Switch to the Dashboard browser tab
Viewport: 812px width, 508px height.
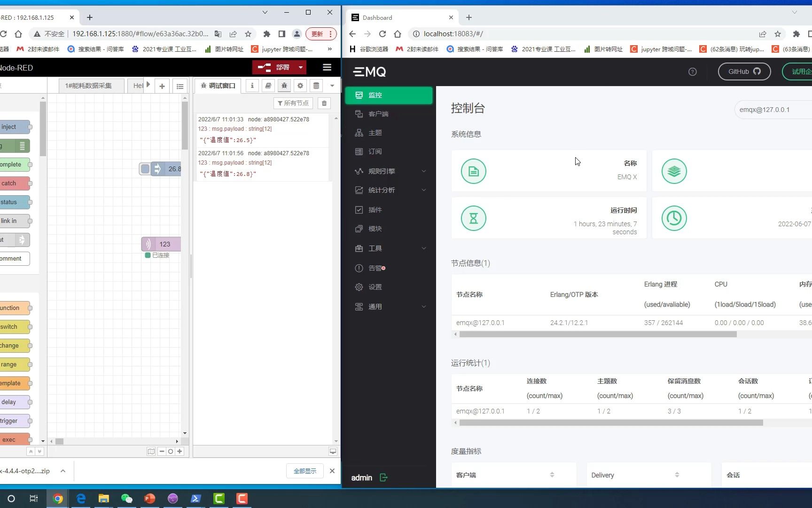[402, 17]
